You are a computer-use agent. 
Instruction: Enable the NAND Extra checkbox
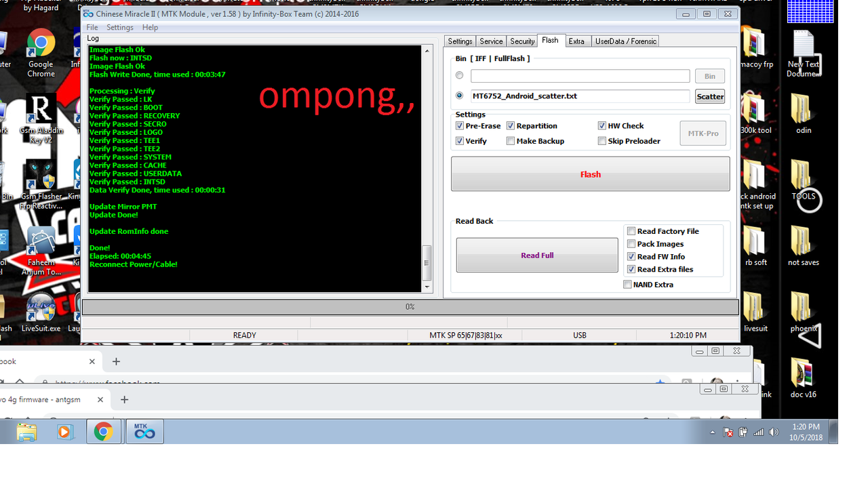click(x=627, y=285)
